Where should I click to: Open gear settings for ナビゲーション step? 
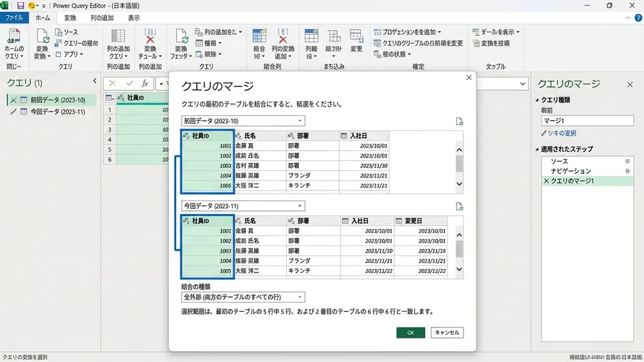pos(627,171)
